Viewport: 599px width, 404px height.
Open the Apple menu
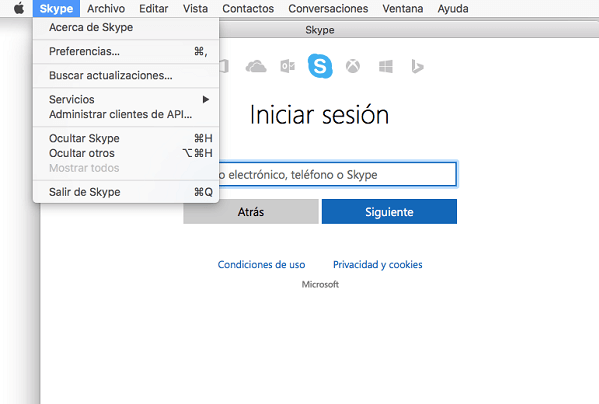[x=19, y=8]
